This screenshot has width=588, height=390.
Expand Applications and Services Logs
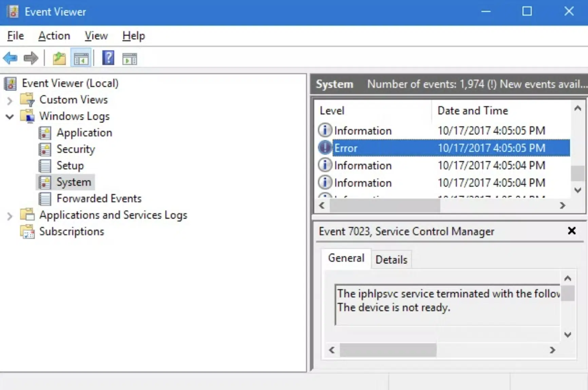click(x=9, y=215)
